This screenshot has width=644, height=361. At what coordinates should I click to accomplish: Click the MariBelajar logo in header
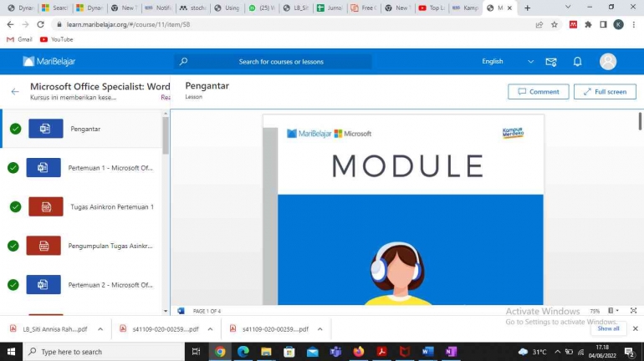[50, 61]
